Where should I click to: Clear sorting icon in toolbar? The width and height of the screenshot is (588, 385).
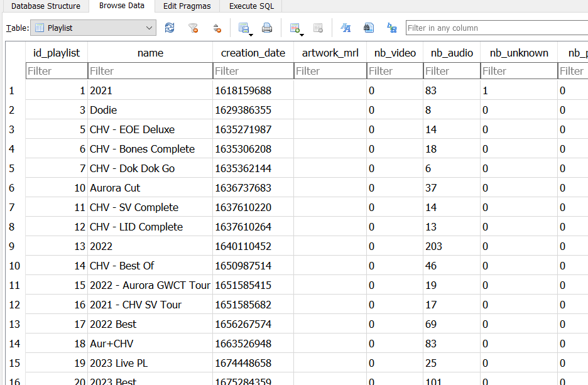217,28
